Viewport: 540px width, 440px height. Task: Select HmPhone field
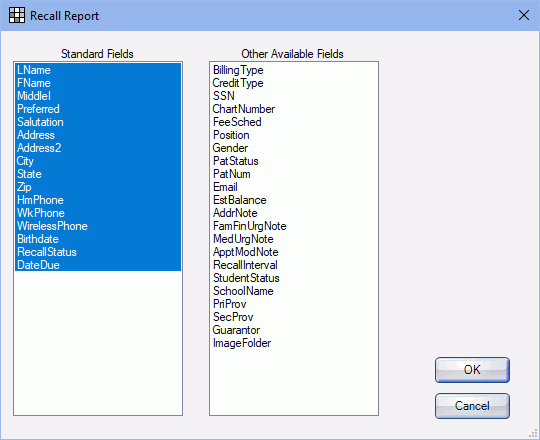98,200
